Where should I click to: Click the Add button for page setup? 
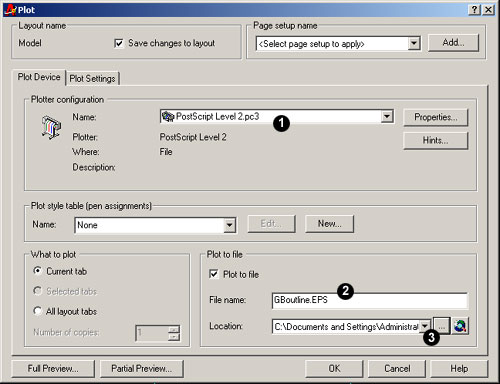pos(453,43)
